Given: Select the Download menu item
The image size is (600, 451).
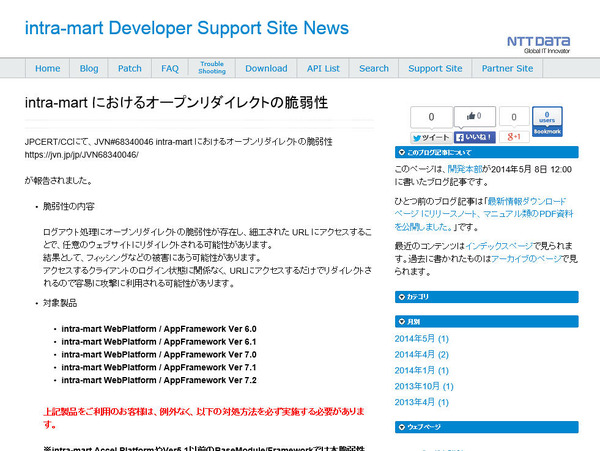Looking at the screenshot, I should click(x=266, y=68).
